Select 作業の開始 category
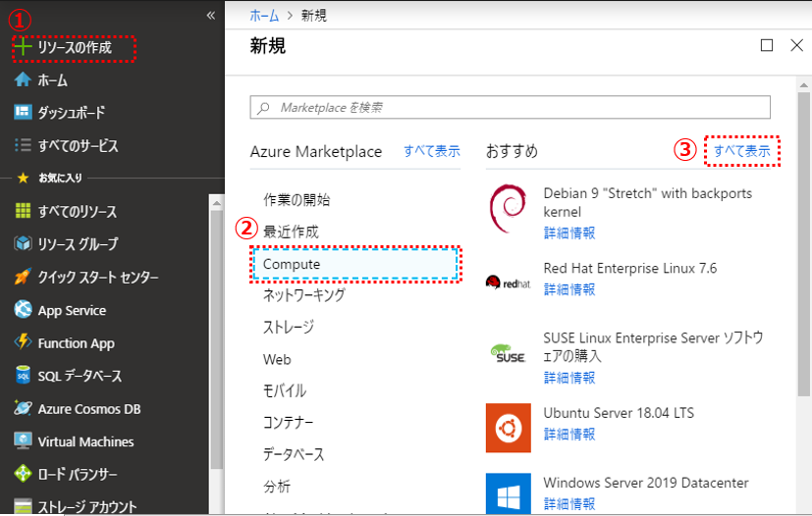This screenshot has width=812, height=516. (x=297, y=200)
